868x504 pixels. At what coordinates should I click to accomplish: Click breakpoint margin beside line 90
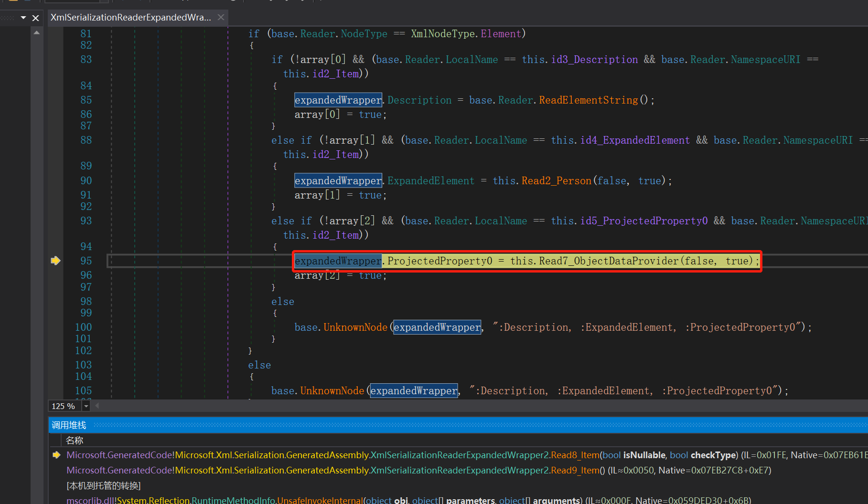coord(55,181)
